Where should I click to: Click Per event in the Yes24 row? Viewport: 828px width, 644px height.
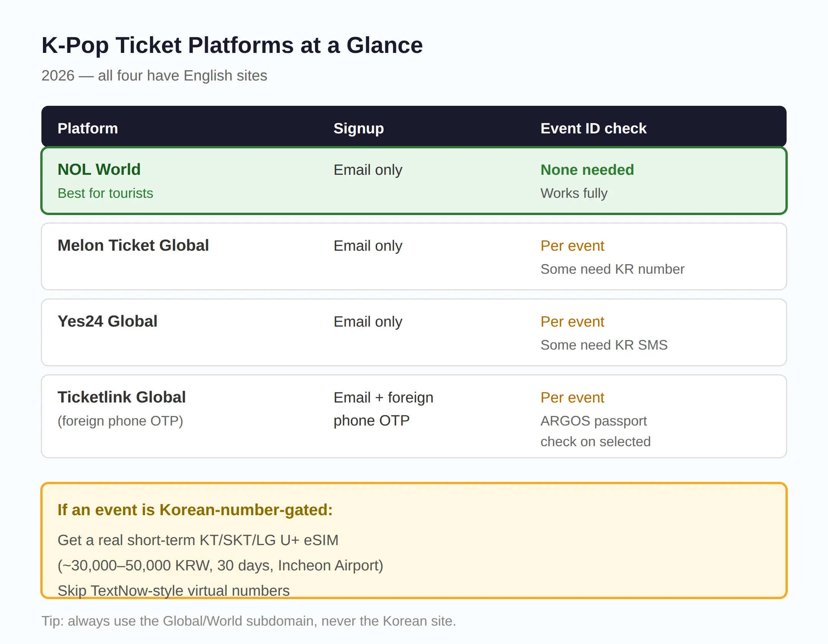click(572, 322)
